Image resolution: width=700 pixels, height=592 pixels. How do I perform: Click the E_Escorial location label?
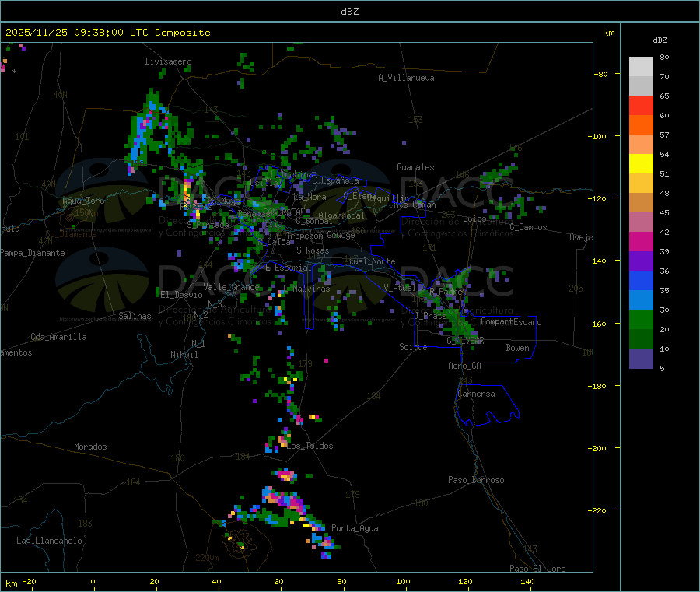click(289, 268)
